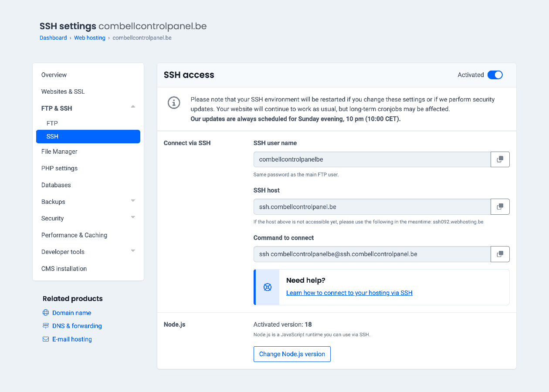Image resolution: width=549 pixels, height=392 pixels.
Task: Open Domain name related product
Action: coord(71,313)
